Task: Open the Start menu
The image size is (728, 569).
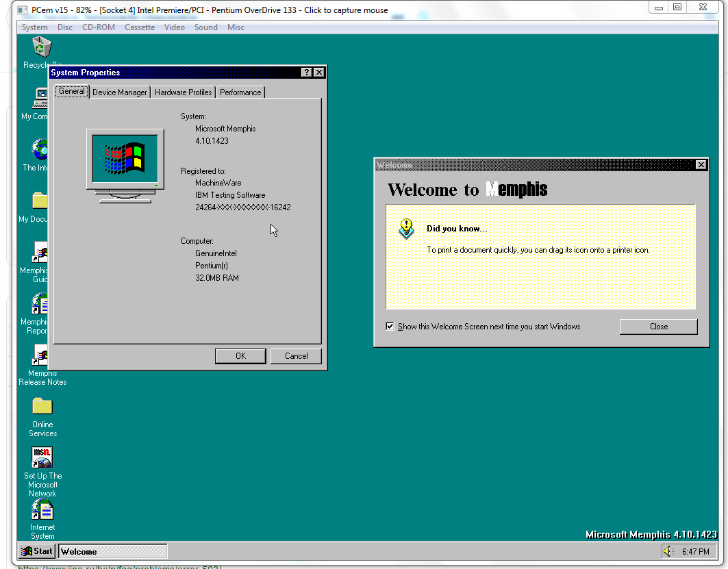Action: pos(37,551)
